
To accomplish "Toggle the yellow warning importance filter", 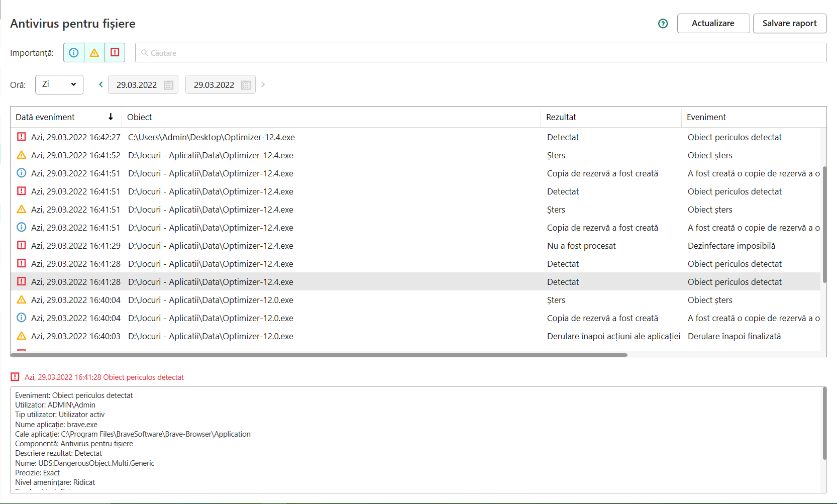I will coord(94,52).
